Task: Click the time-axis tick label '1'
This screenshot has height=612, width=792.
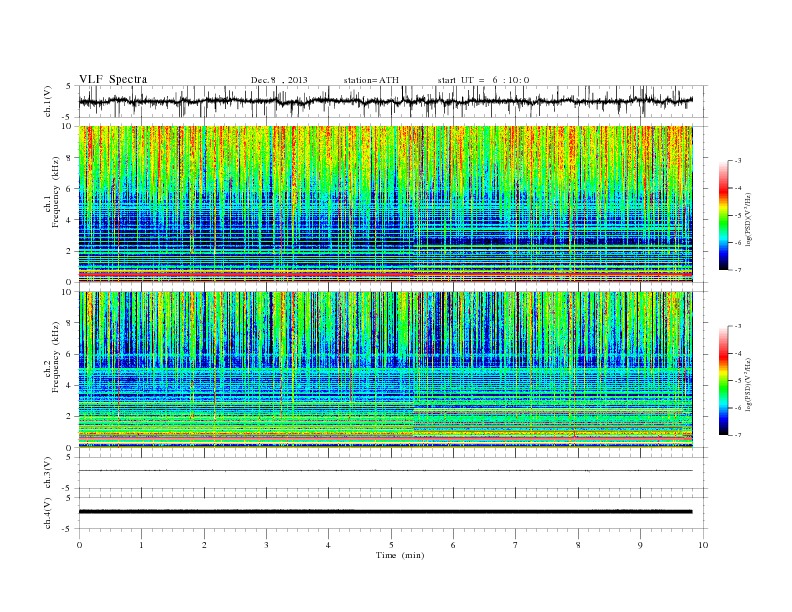Action: pyautogui.click(x=141, y=545)
